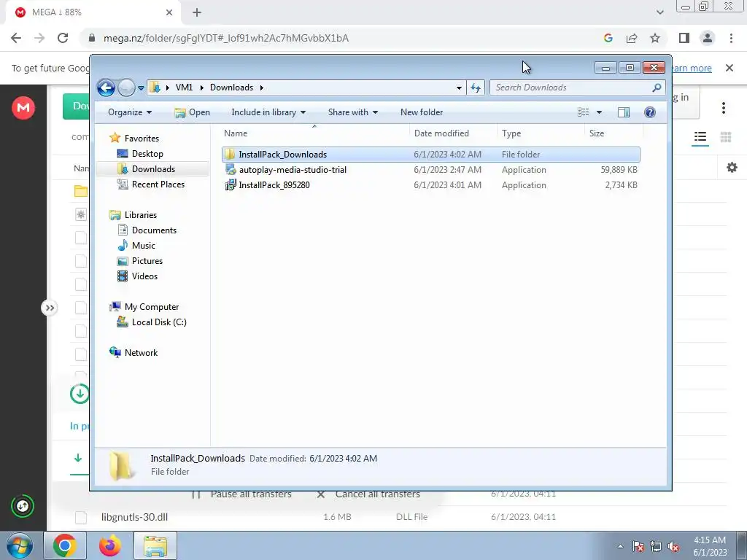Click the New folder button

422,112
